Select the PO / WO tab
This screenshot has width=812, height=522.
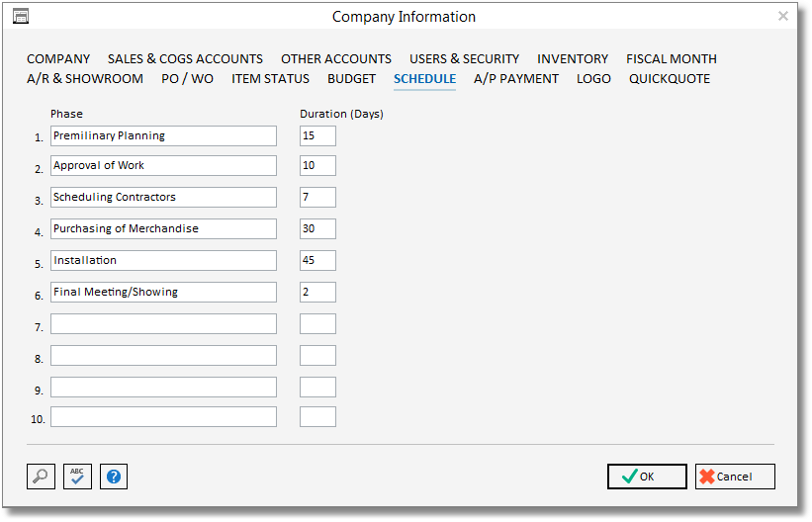point(188,79)
